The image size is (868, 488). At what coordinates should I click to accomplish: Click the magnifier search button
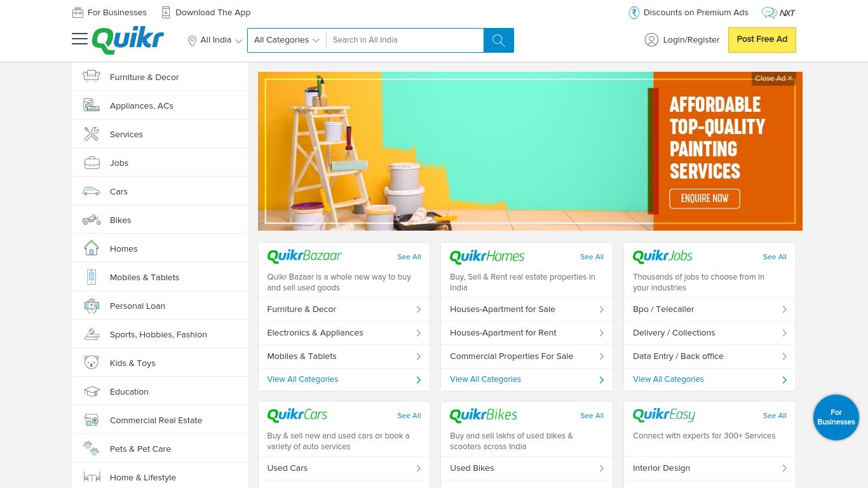coord(499,40)
